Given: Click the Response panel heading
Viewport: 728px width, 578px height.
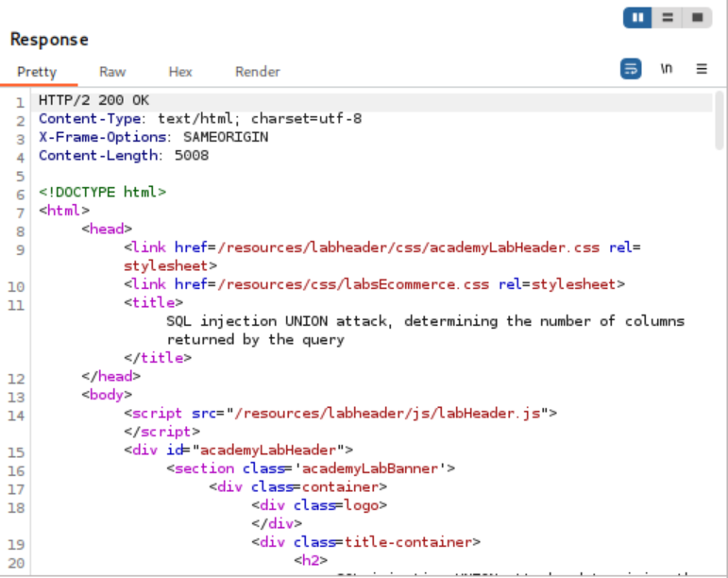Looking at the screenshot, I should tap(49, 40).
